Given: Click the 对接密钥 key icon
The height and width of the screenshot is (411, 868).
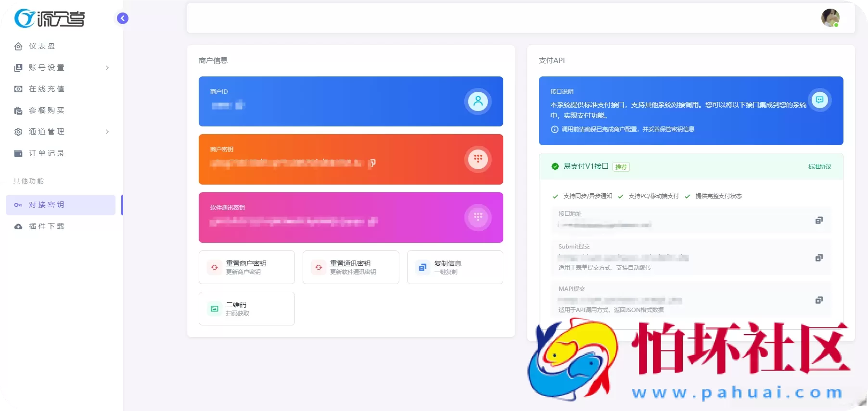Looking at the screenshot, I should [18, 205].
